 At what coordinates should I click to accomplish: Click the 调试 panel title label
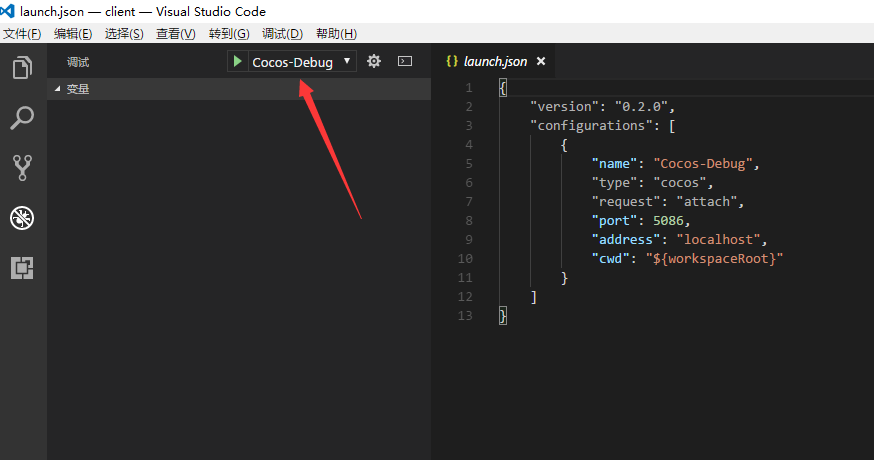click(78, 62)
